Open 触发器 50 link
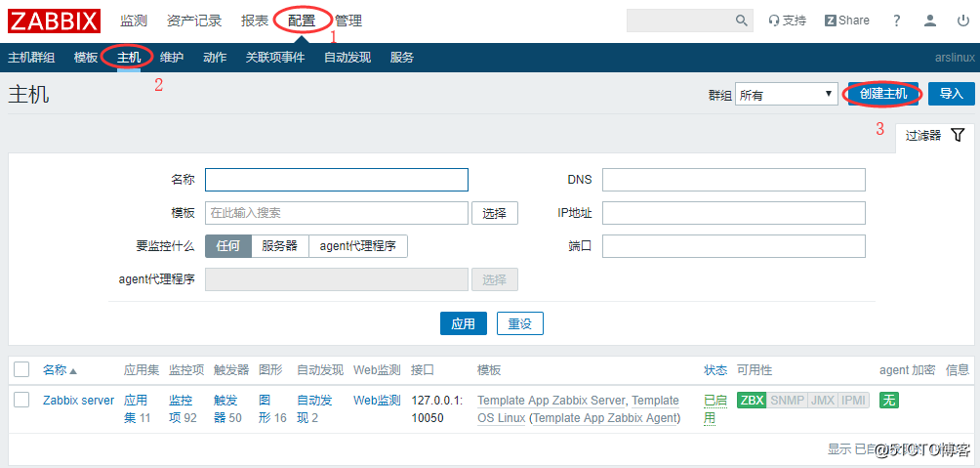Image resolution: width=980 pixels, height=468 pixels. [227, 408]
